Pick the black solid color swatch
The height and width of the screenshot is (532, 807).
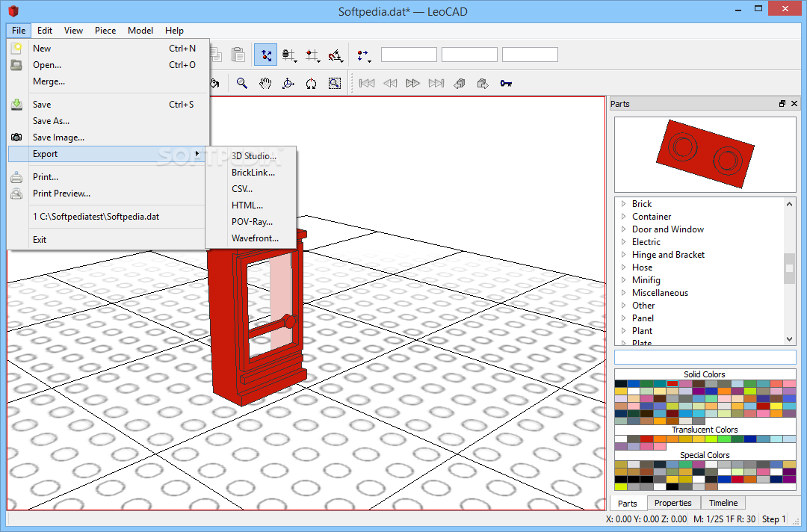(x=621, y=384)
